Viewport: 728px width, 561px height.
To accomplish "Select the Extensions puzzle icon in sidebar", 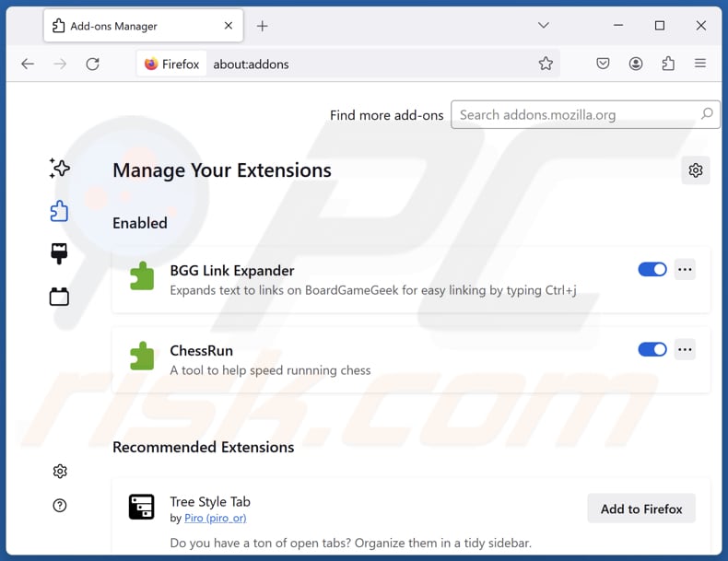I will (x=60, y=211).
